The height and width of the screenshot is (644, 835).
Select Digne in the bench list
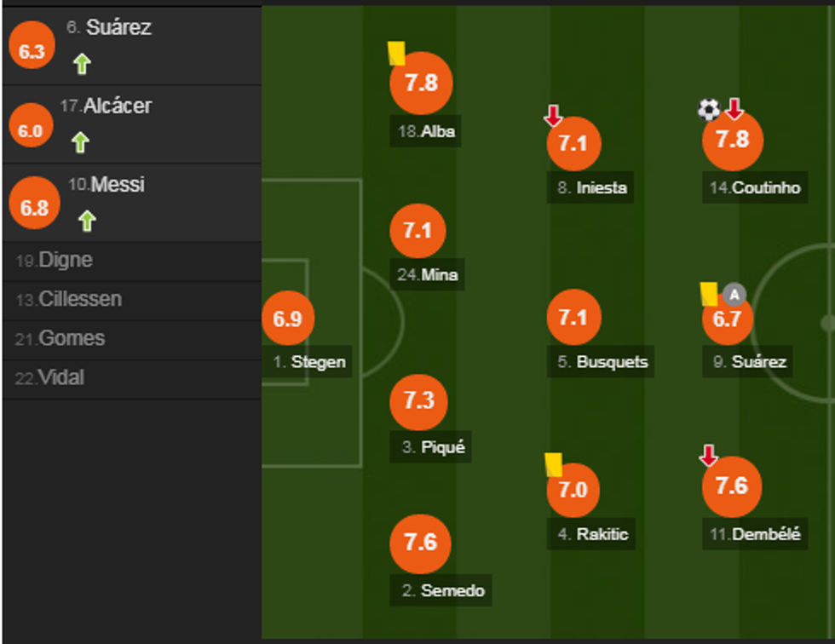click(x=66, y=261)
